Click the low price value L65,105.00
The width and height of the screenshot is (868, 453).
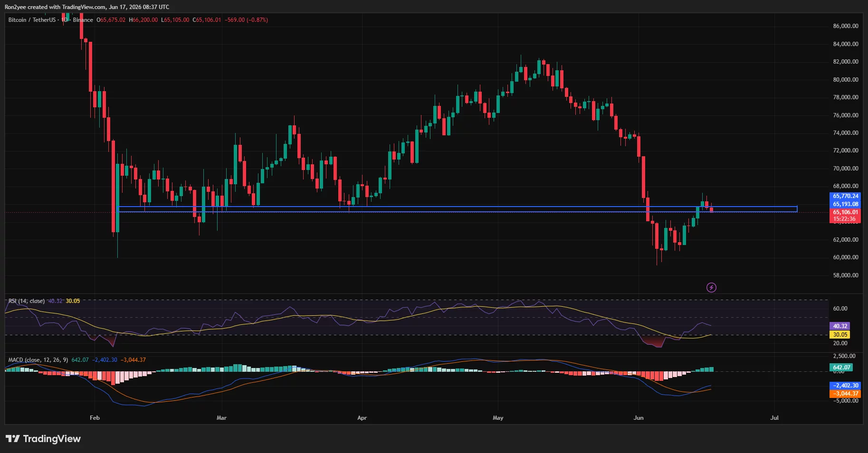(x=175, y=20)
